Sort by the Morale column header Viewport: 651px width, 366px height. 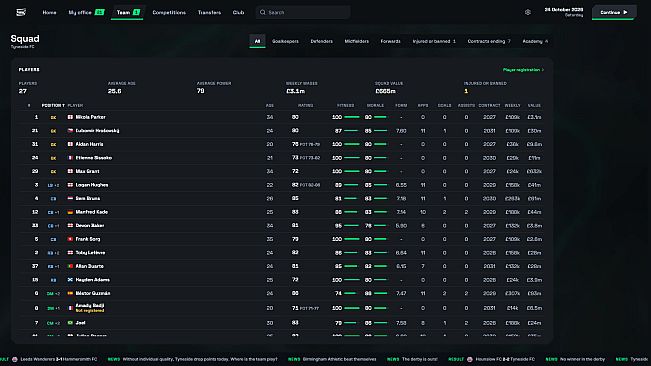(x=375, y=106)
